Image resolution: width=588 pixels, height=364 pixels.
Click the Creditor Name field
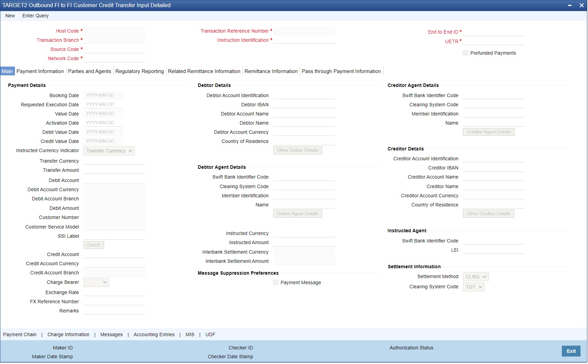pyautogui.click(x=494, y=186)
